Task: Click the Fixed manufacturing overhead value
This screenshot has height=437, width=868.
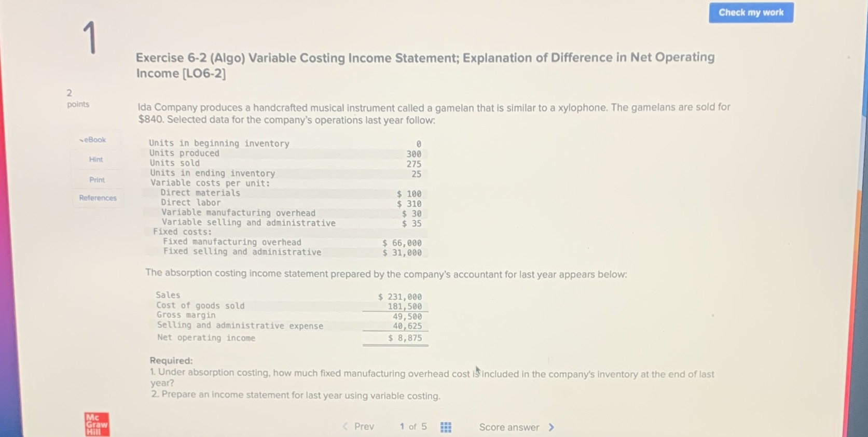Action: coord(402,242)
